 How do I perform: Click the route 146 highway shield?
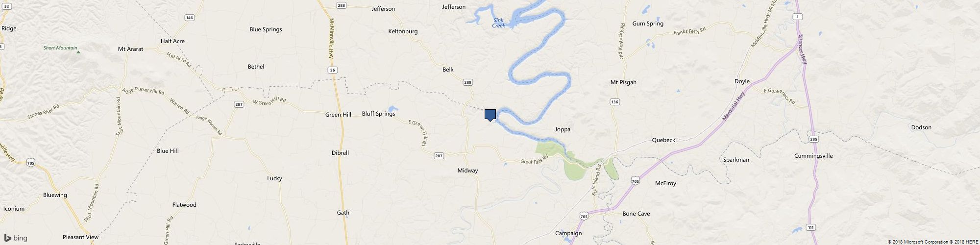click(190, 18)
